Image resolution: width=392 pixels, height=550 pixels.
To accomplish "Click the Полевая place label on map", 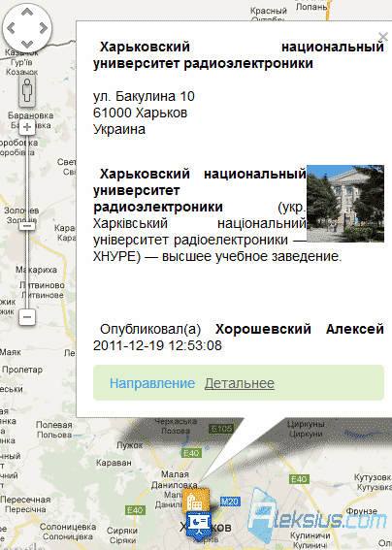I will 54,425.
